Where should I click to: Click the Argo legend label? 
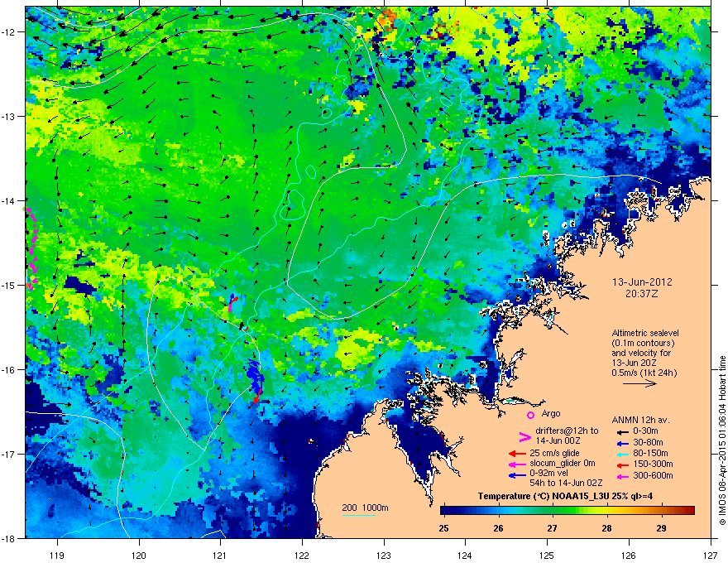pyautogui.click(x=551, y=413)
